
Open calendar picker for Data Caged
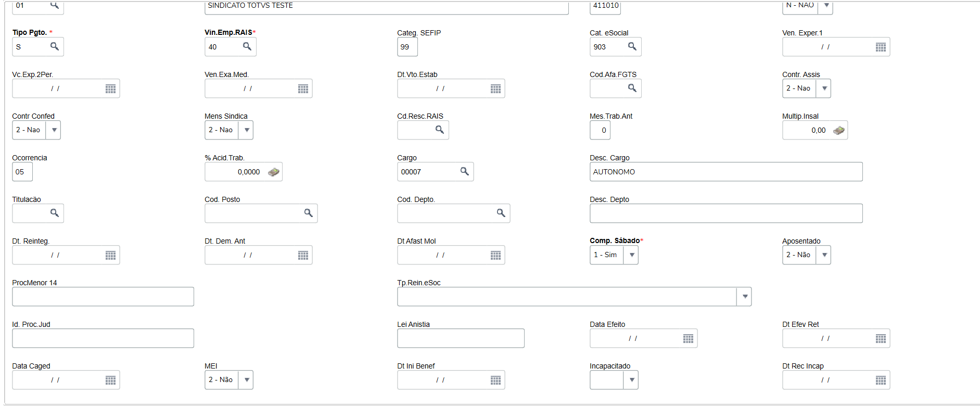110,380
